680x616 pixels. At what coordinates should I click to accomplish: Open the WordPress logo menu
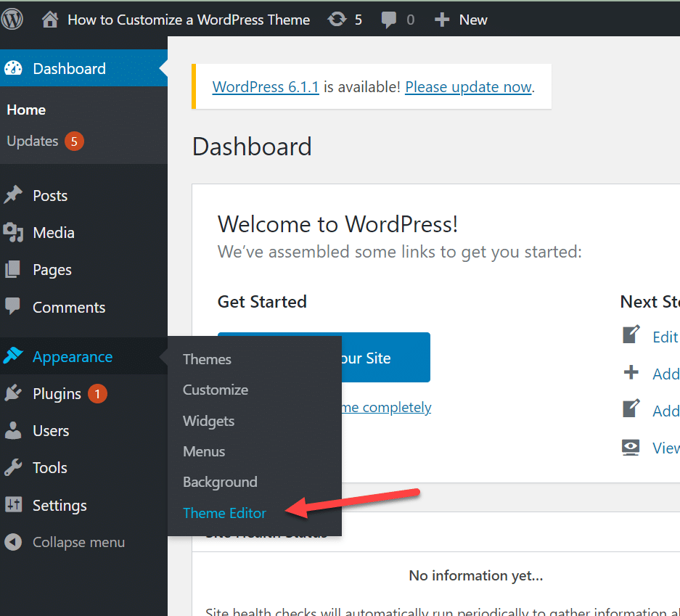point(12,20)
